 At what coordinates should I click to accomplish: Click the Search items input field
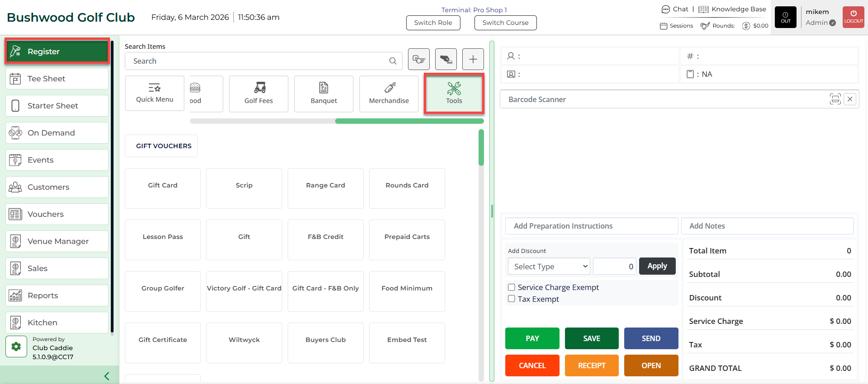point(258,61)
